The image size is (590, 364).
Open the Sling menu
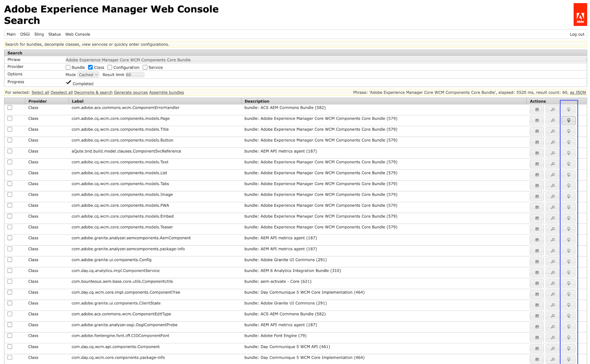(x=39, y=34)
